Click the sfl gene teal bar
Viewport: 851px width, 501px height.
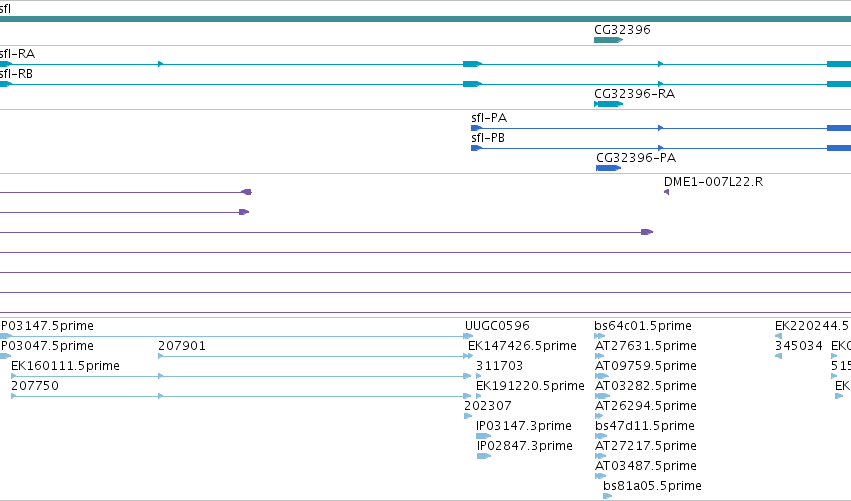(426, 19)
